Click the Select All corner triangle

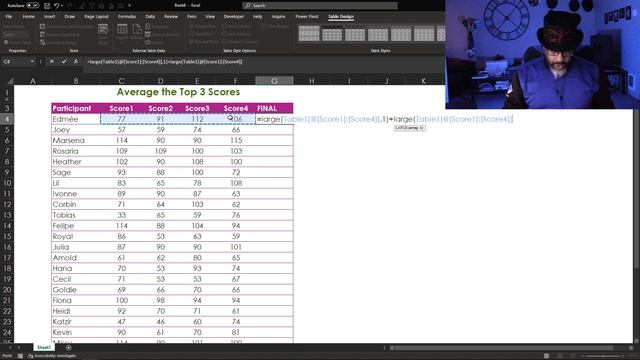(x=9, y=81)
